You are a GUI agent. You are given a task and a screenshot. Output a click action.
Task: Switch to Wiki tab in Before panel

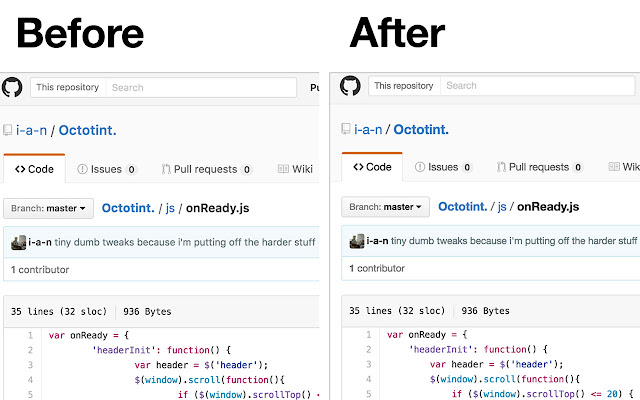coord(295,169)
